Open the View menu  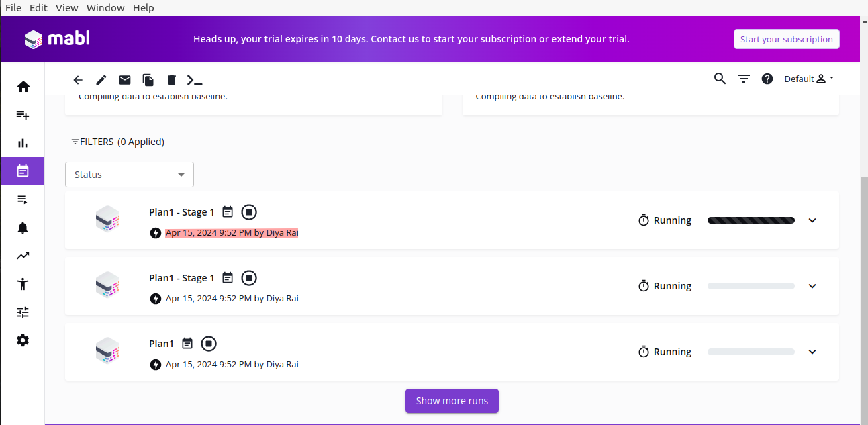pos(67,8)
